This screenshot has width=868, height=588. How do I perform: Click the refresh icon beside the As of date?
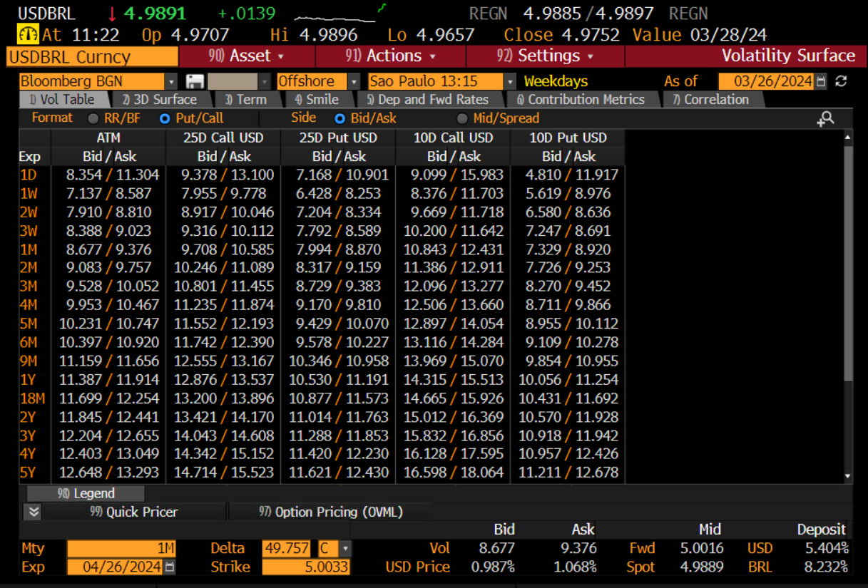(842, 81)
